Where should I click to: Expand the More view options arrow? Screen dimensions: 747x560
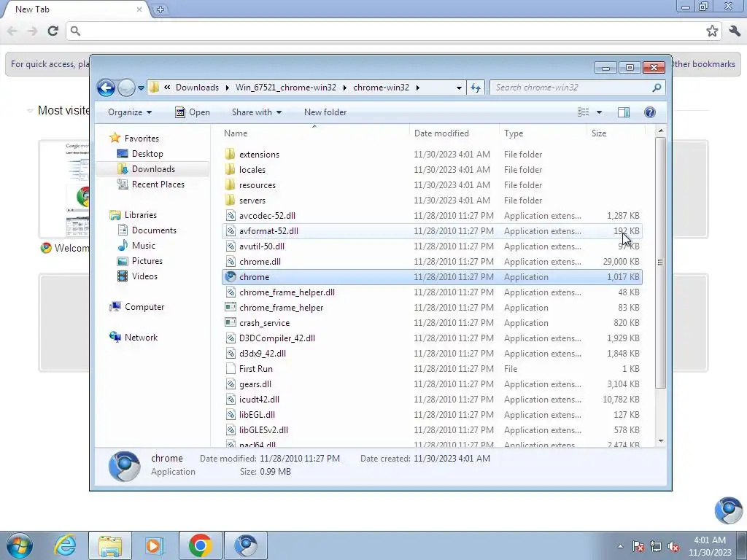click(x=599, y=112)
